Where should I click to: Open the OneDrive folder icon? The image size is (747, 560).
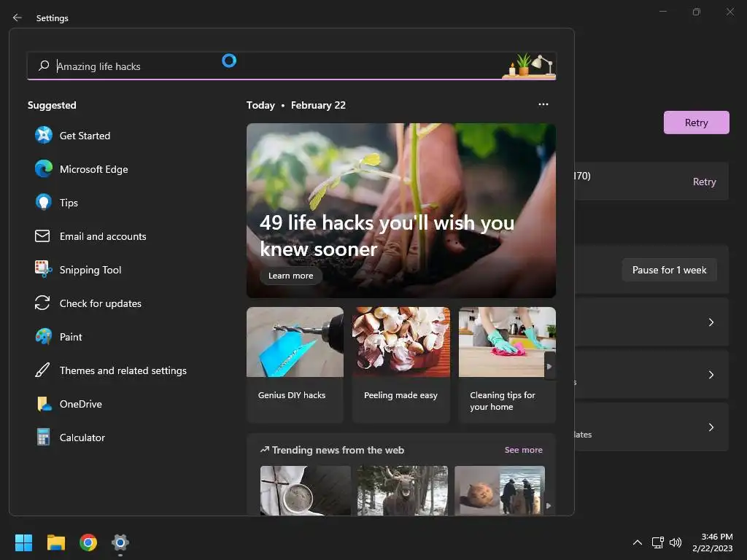coord(44,404)
